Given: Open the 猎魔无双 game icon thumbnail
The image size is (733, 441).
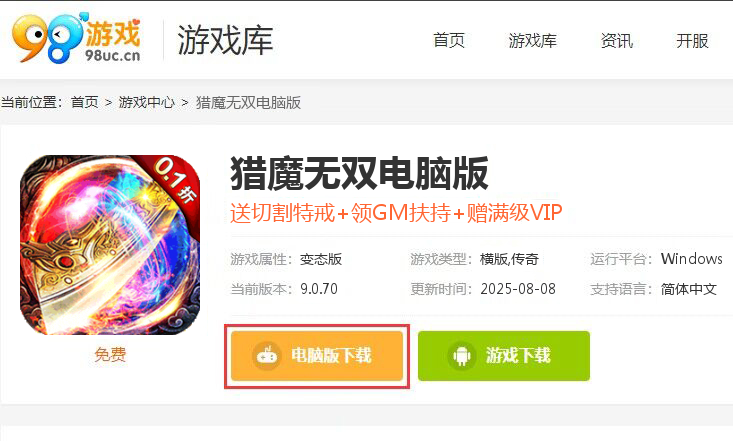Looking at the screenshot, I should point(110,245).
